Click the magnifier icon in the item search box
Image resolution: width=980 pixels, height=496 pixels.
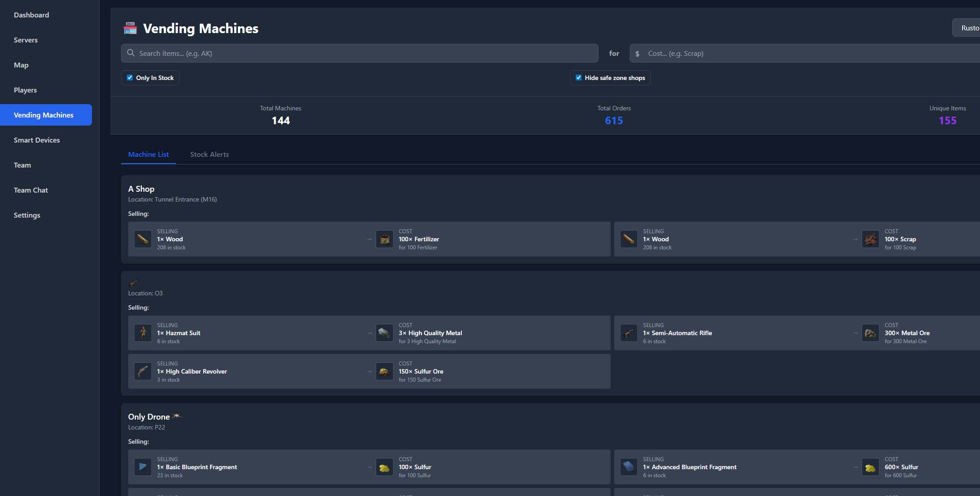131,53
